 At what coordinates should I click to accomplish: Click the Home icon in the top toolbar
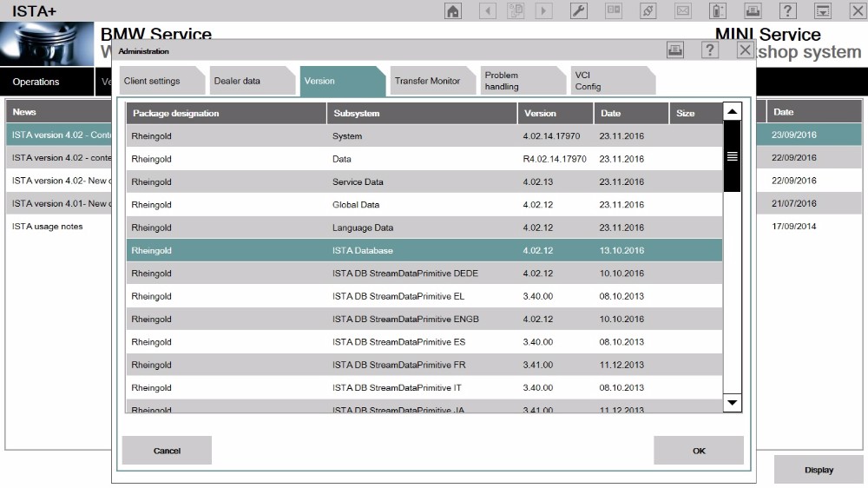[x=453, y=10]
